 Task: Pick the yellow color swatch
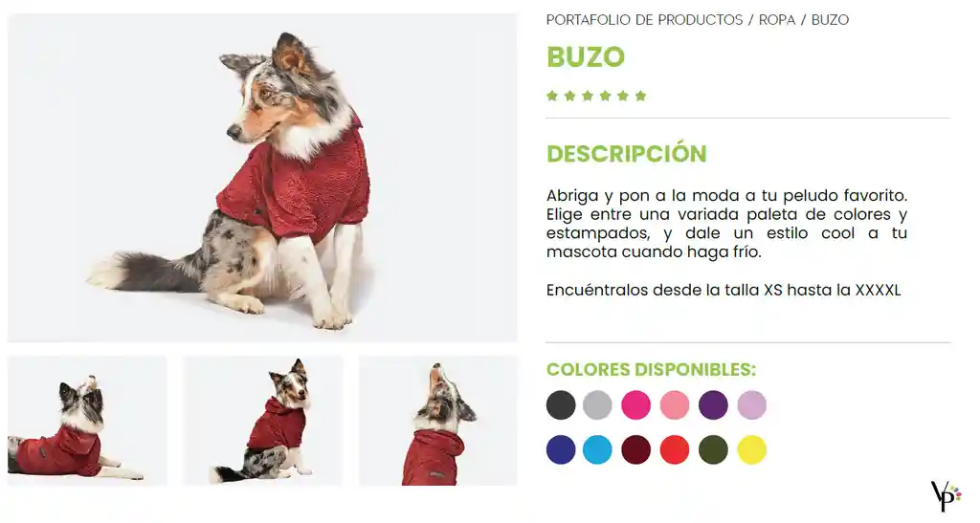pos(752,449)
